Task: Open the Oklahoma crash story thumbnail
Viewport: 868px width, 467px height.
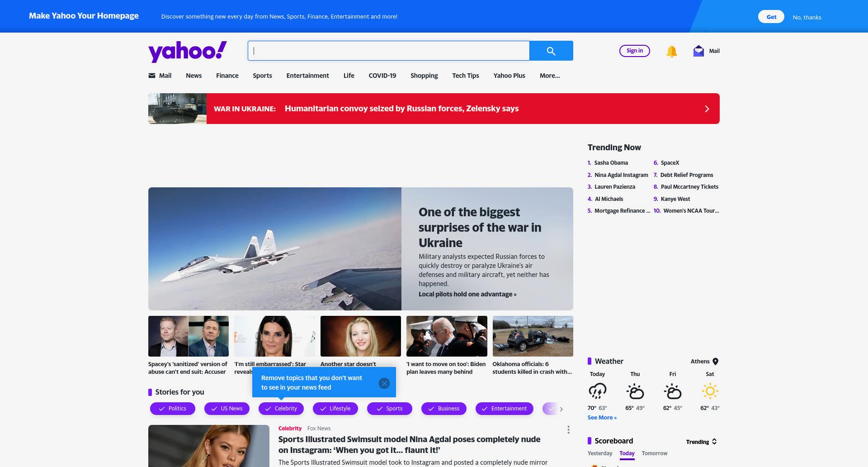Action: tap(533, 336)
